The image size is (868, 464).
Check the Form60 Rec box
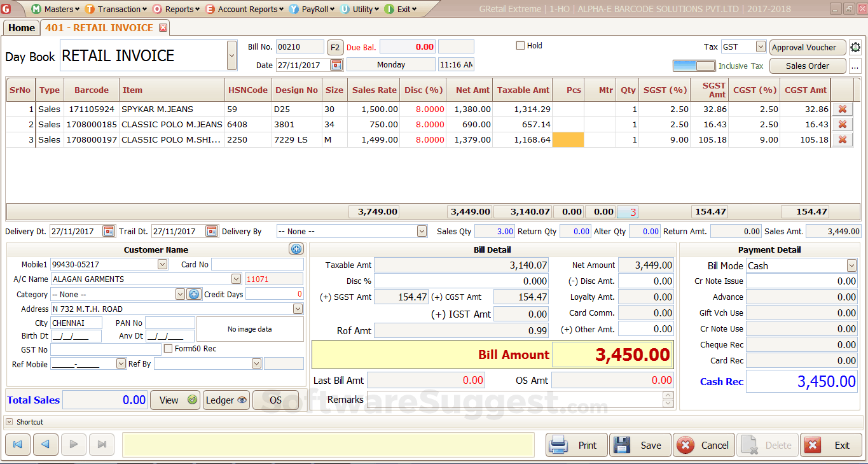[x=169, y=349]
